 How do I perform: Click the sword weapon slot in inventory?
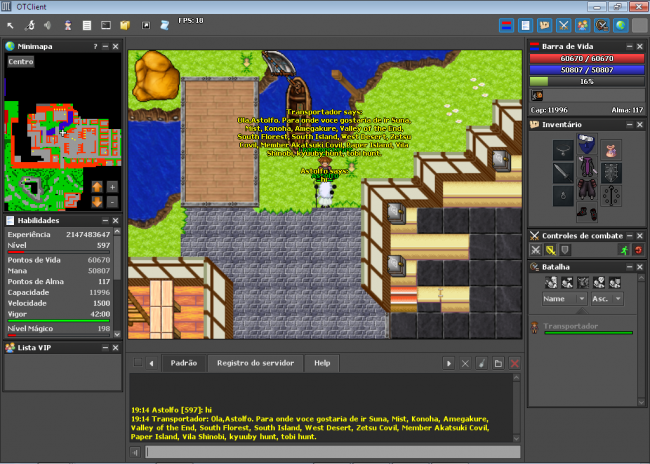point(563,173)
